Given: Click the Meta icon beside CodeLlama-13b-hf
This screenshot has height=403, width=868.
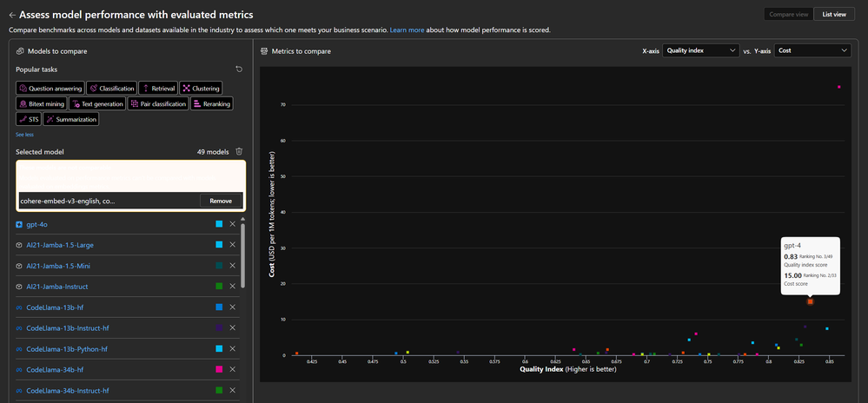Looking at the screenshot, I should (19, 307).
